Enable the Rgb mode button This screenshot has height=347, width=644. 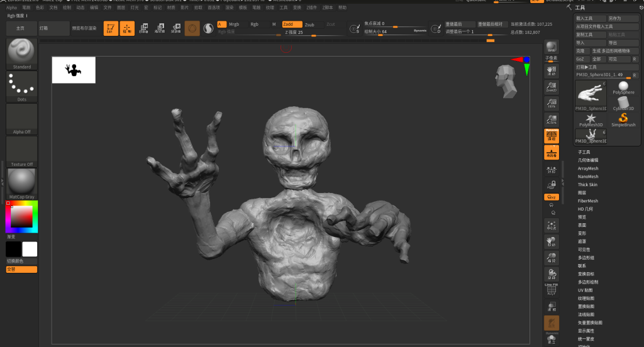[255, 25]
